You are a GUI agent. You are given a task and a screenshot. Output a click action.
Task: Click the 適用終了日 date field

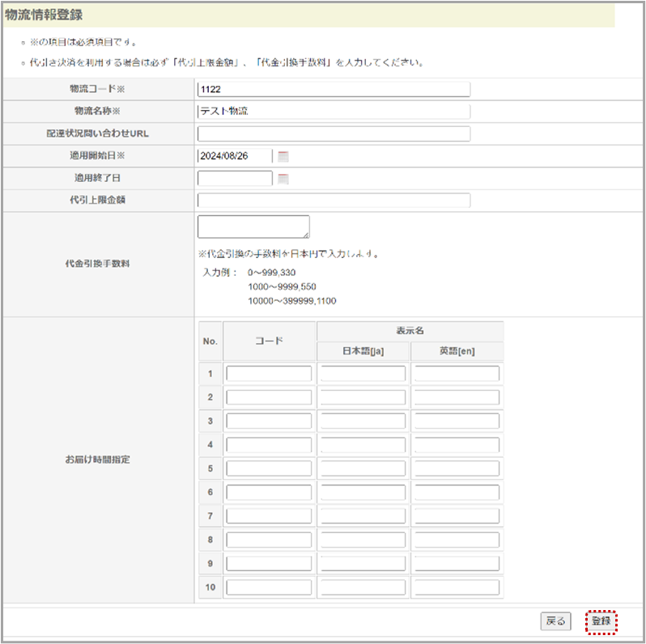(x=235, y=179)
